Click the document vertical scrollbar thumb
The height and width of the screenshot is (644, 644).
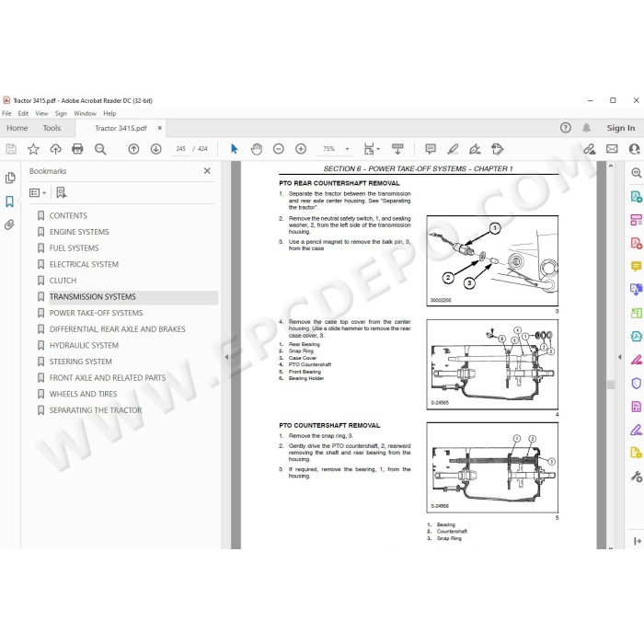(x=611, y=385)
